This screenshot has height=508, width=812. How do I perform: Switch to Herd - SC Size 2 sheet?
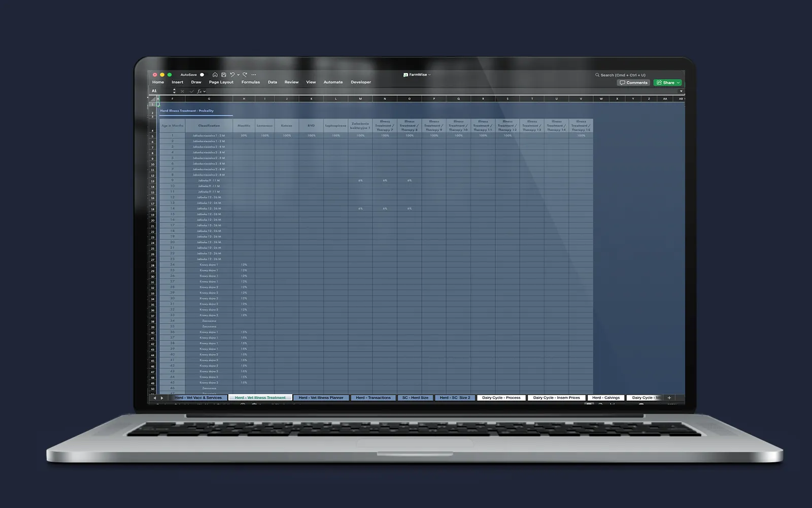tap(455, 398)
